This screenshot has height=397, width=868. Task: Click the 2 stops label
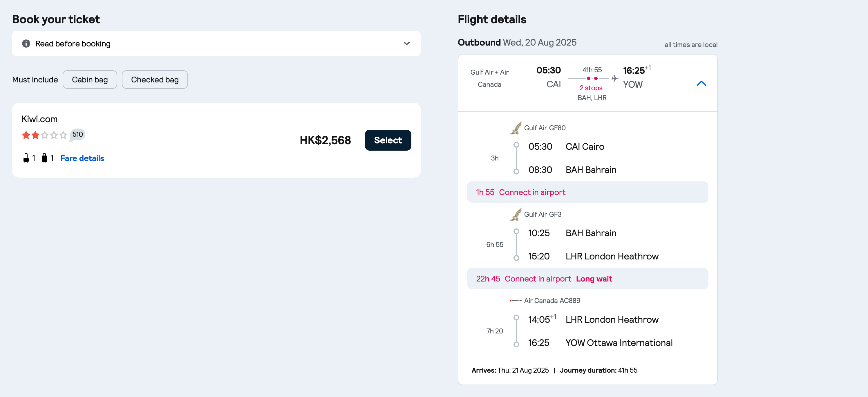click(x=591, y=88)
